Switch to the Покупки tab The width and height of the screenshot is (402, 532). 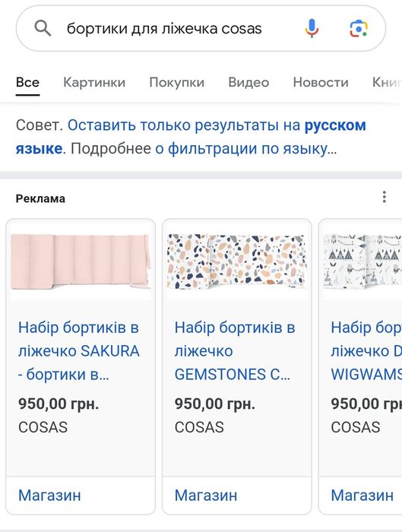click(177, 82)
